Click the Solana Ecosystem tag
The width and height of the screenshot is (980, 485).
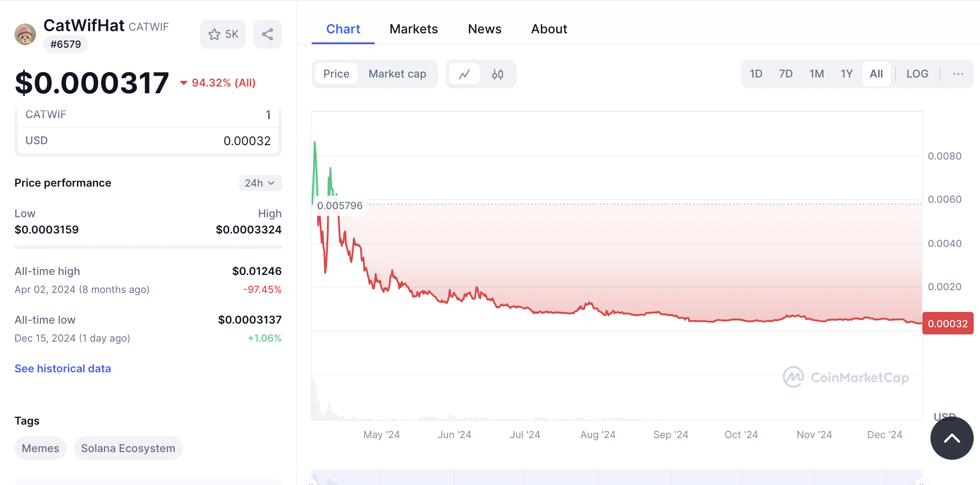pos(128,448)
